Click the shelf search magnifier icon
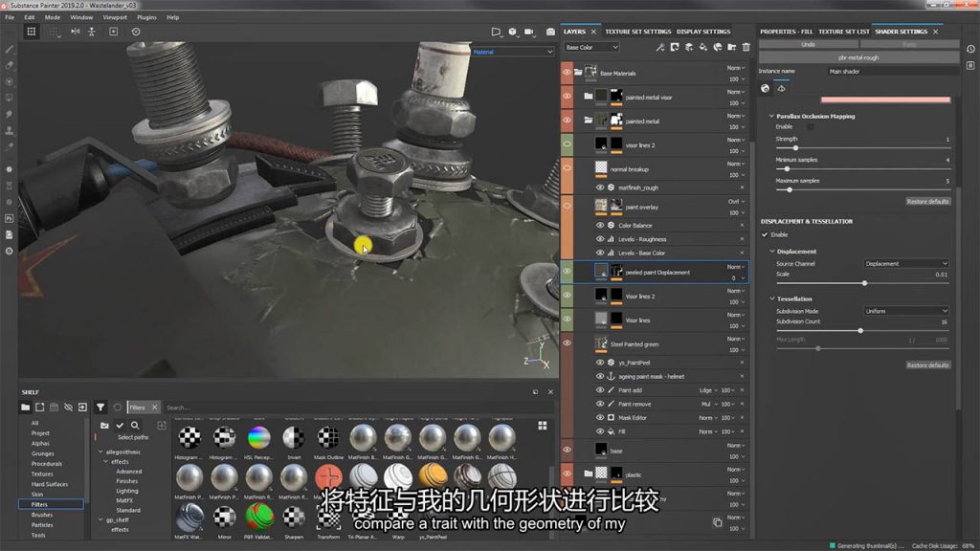This screenshot has width=980, height=551. [135, 426]
